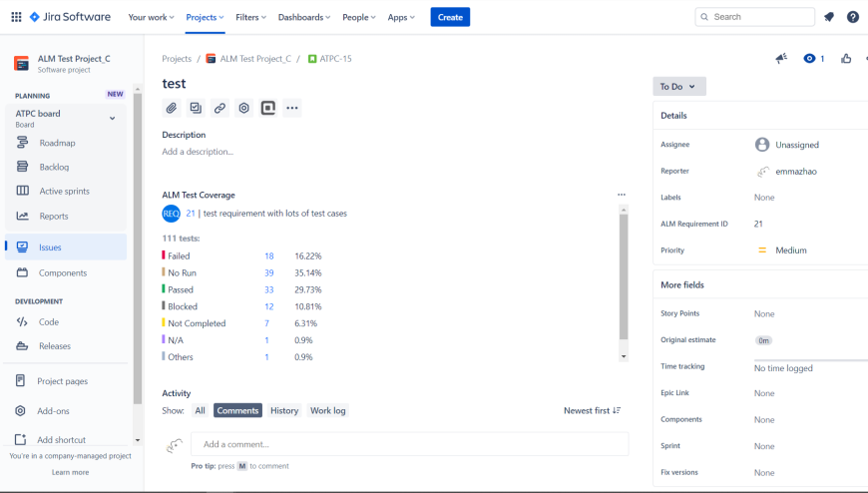Click the thumbs up vote icon

846,59
